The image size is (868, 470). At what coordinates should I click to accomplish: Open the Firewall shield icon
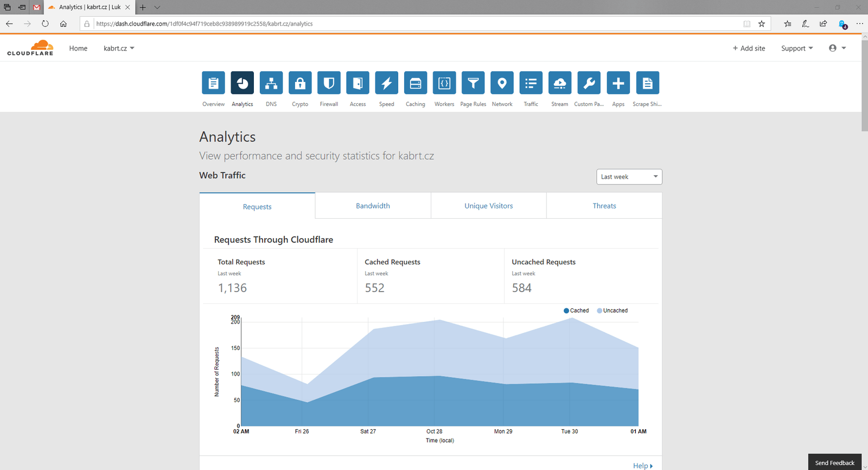329,83
